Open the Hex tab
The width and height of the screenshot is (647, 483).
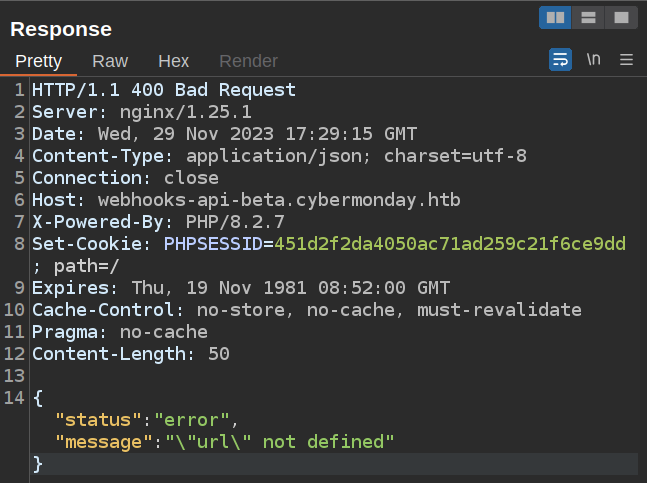(173, 61)
